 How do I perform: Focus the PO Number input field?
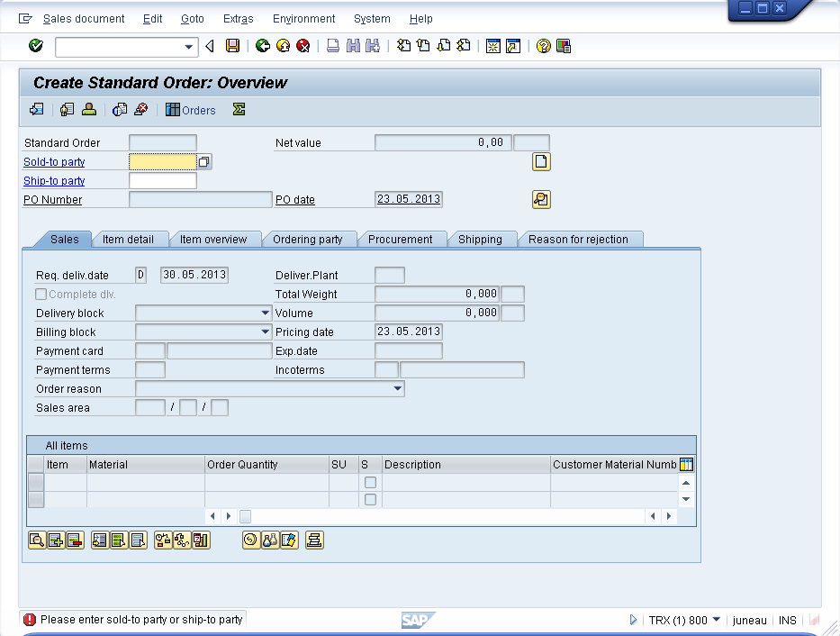201,199
